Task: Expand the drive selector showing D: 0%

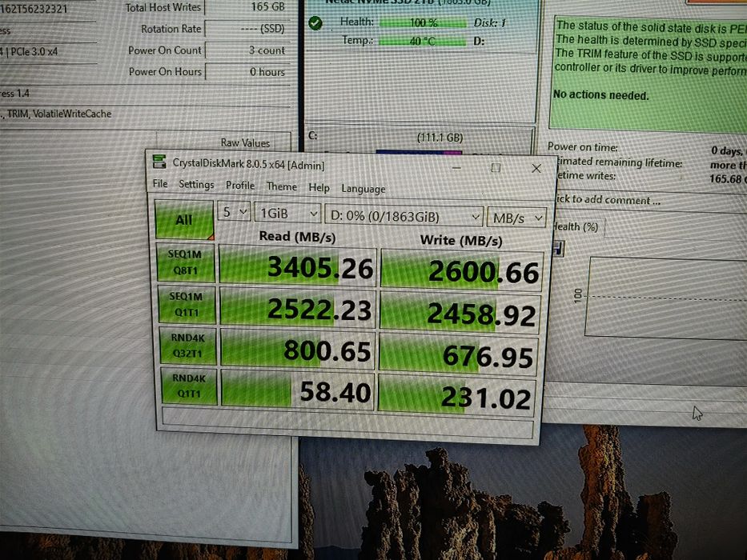Action: click(x=404, y=216)
